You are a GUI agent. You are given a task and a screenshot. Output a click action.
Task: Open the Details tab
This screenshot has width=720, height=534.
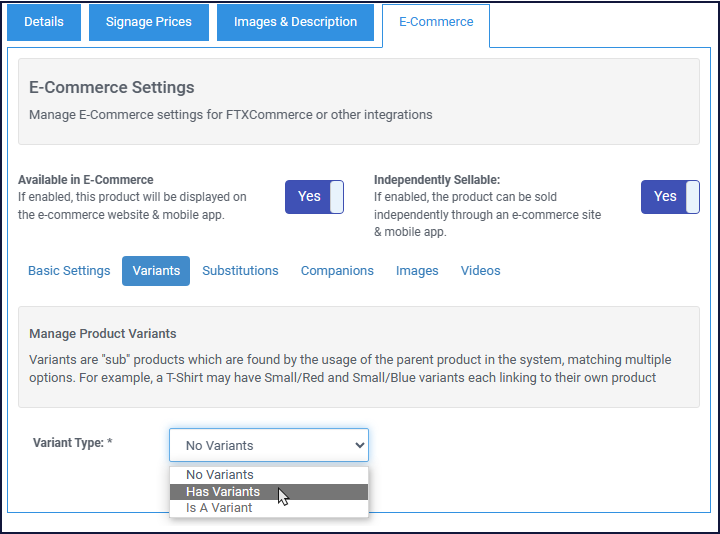(x=44, y=22)
